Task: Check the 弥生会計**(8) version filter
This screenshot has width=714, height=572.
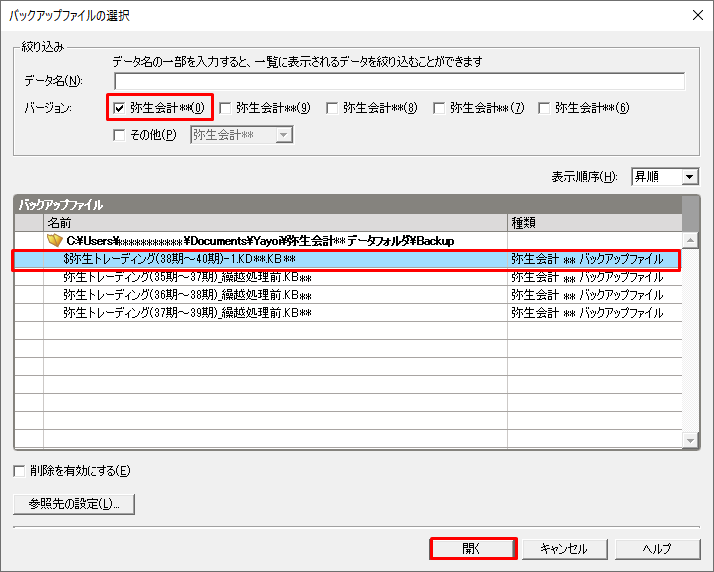Action: click(332, 108)
